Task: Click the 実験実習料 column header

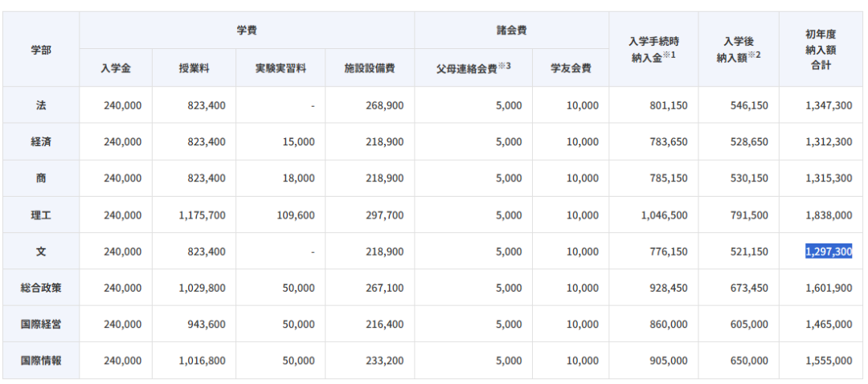Action: (x=280, y=68)
